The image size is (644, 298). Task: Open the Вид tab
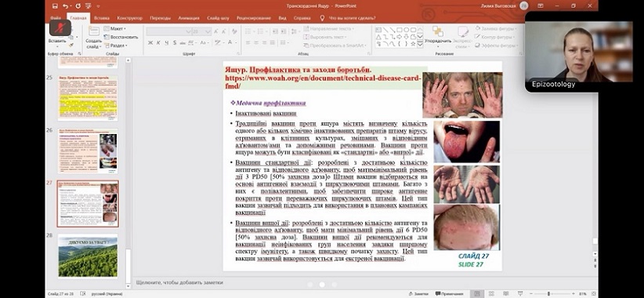pyautogui.click(x=282, y=18)
